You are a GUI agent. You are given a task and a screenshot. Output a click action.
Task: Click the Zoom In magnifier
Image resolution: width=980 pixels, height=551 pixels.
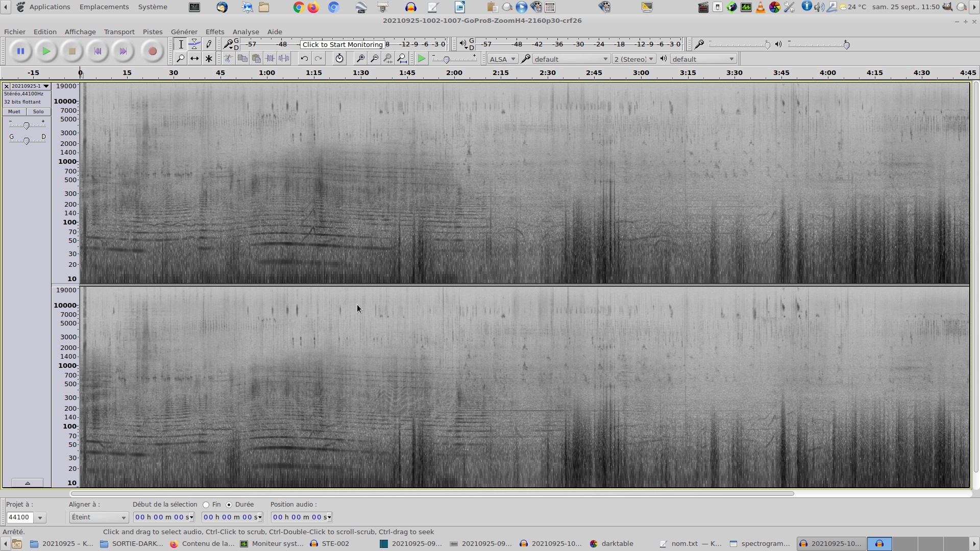coord(360,59)
